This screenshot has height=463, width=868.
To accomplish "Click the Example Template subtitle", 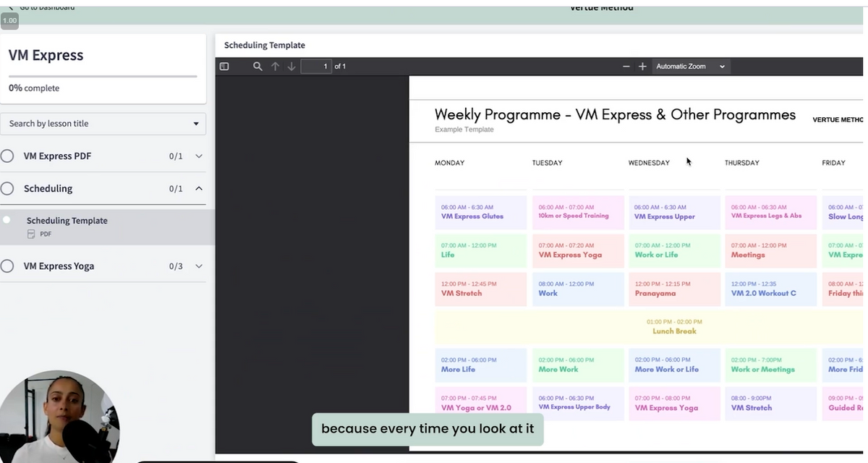I will tap(464, 129).
